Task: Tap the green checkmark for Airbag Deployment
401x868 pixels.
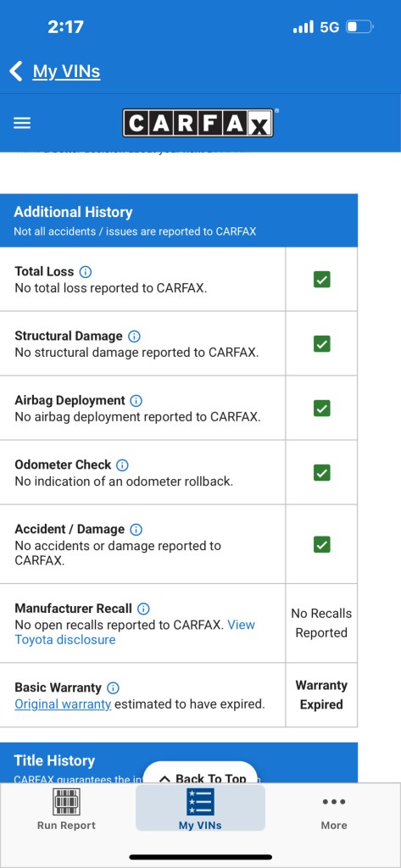Action: (x=322, y=408)
